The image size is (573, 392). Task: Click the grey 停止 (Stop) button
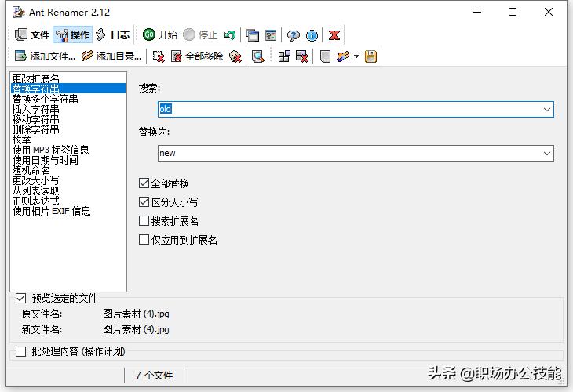(x=200, y=35)
